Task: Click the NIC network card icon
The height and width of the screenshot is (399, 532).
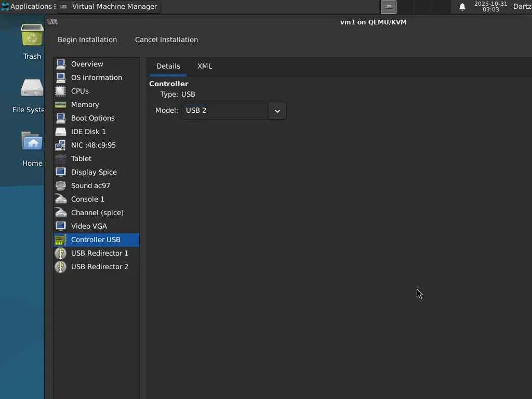Action: 61,145
